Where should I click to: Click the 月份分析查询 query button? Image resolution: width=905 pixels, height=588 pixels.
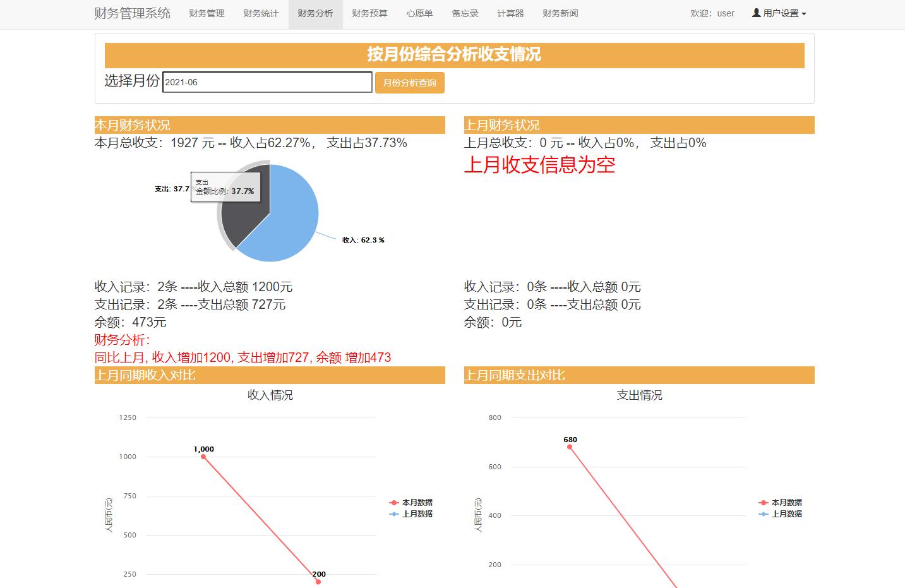[409, 82]
